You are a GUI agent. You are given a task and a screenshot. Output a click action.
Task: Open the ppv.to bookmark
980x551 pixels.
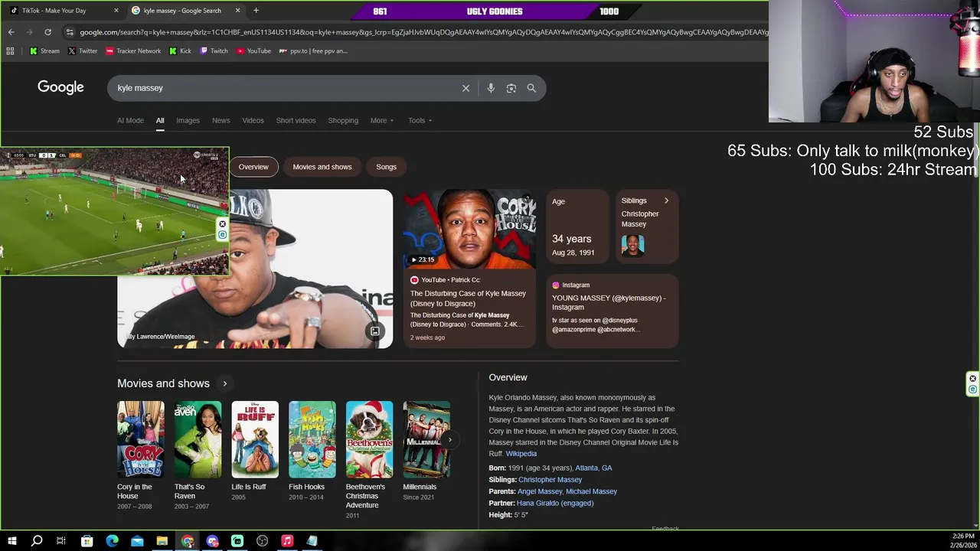click(313, 51)
